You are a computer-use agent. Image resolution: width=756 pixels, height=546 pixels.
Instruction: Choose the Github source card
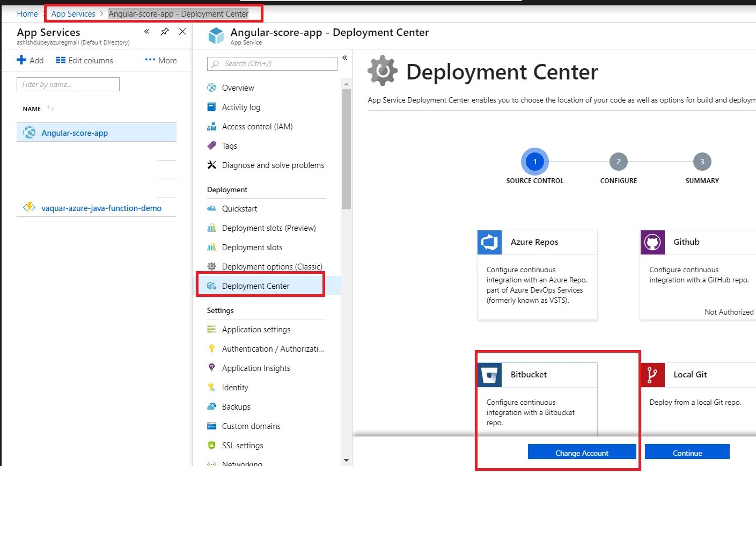(698, 275)
